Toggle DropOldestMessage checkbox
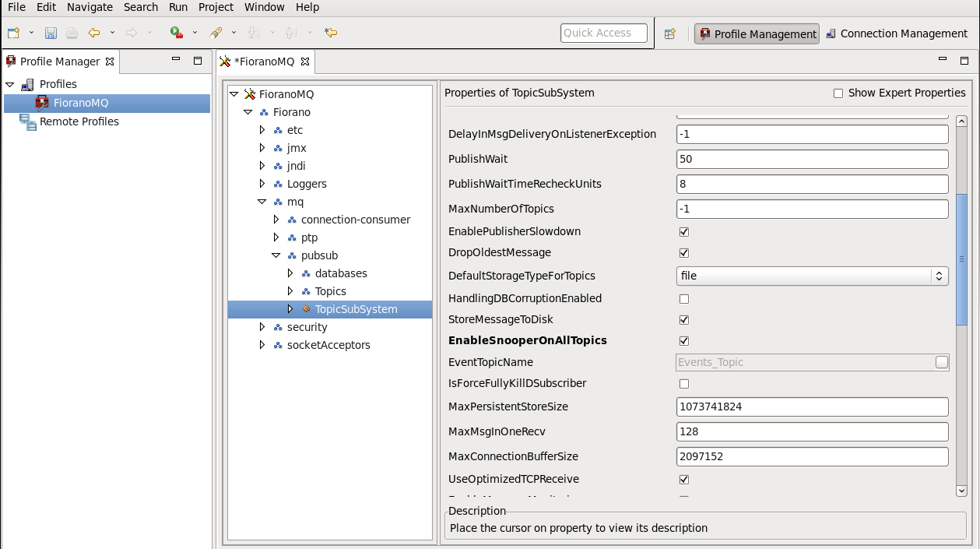 click(684, 253)
